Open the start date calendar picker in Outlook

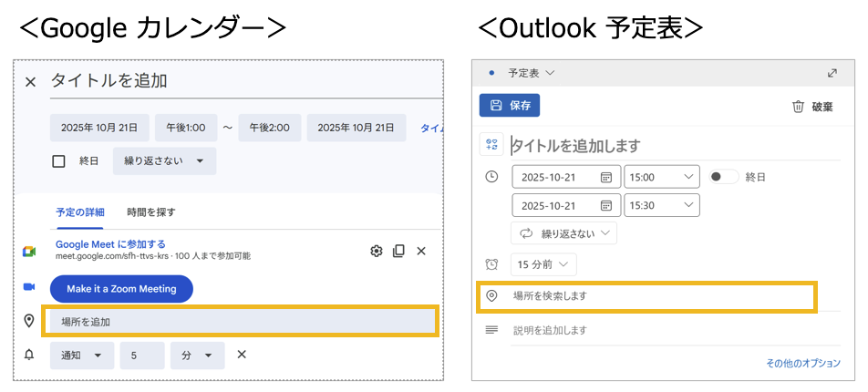606,177
